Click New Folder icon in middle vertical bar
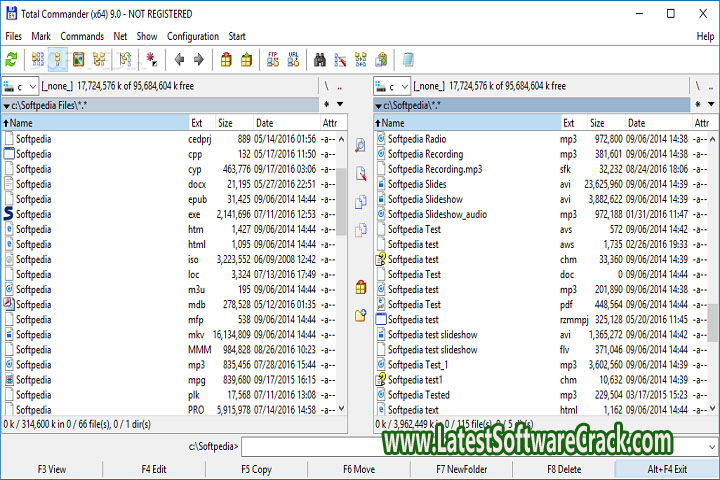This screenshot has height=480, width=720. click(360, 315)
